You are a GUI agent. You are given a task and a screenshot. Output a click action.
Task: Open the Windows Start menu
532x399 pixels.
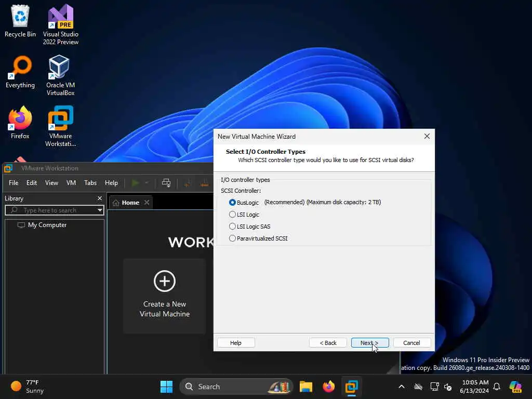tap(166, 387)
